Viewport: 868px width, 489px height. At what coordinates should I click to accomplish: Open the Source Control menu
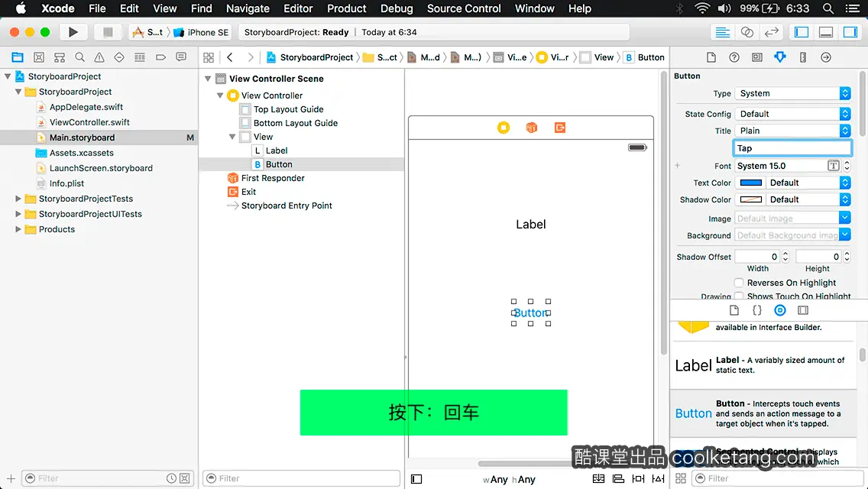(x=464, y=8)
